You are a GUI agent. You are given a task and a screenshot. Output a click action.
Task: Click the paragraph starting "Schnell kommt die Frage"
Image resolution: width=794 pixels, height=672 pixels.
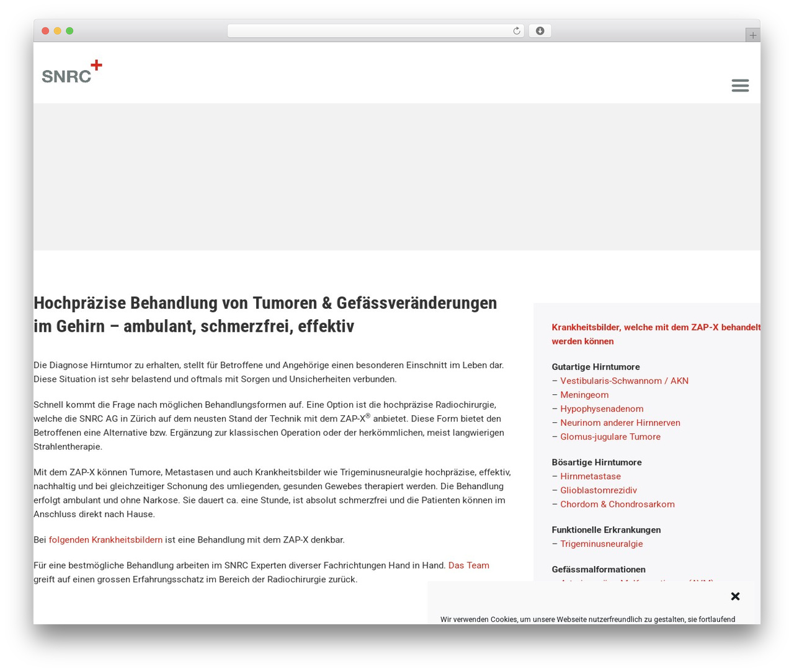269,425
